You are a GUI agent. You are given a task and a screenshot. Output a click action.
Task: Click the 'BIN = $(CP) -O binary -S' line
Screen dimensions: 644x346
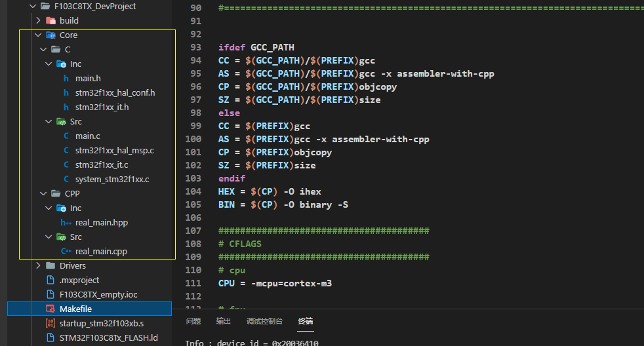[x=283, y=204]
